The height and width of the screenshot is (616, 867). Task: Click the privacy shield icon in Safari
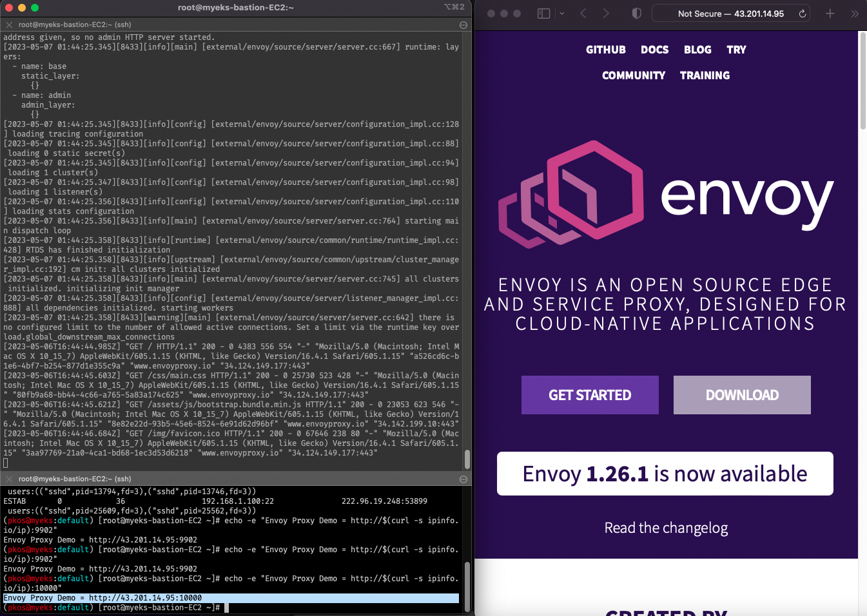point(637,14)
